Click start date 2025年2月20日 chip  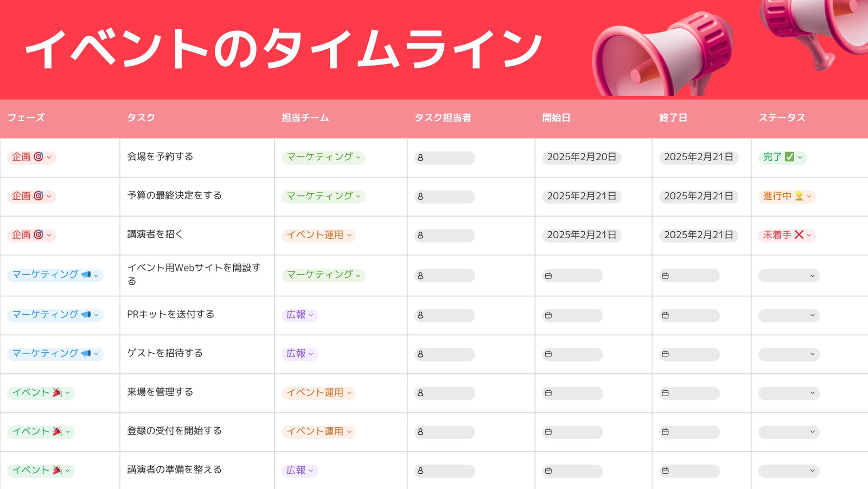582,157
